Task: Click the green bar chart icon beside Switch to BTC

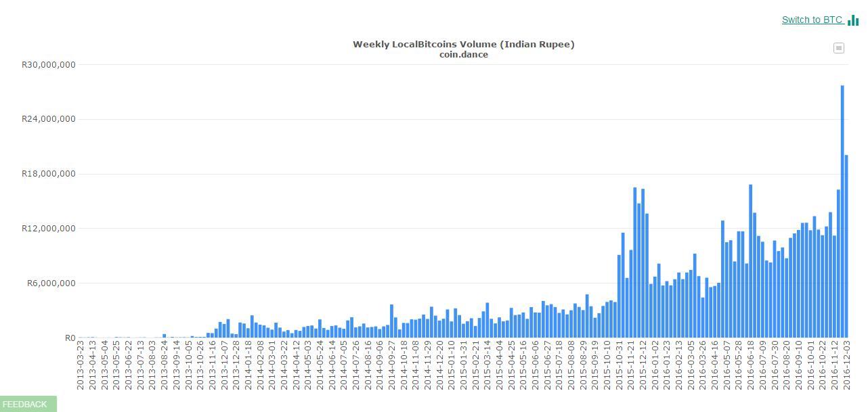Action: (853, 20)
